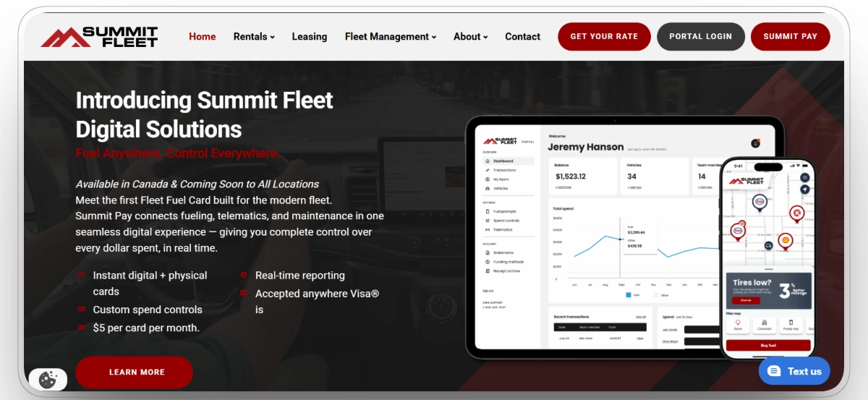Screen dimensions: 868x400
Task: Open cookie preferences icon
Action: [48, 379]
